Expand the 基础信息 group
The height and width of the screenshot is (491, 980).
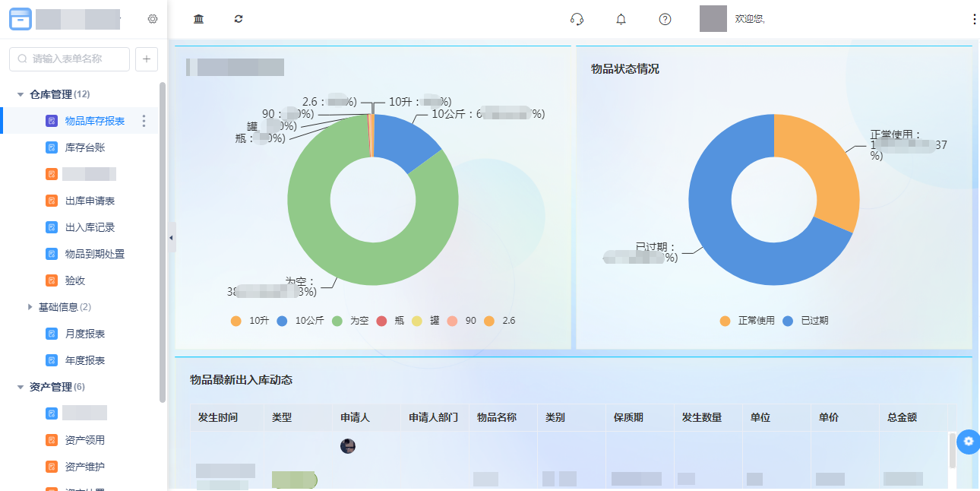point(30,307)
